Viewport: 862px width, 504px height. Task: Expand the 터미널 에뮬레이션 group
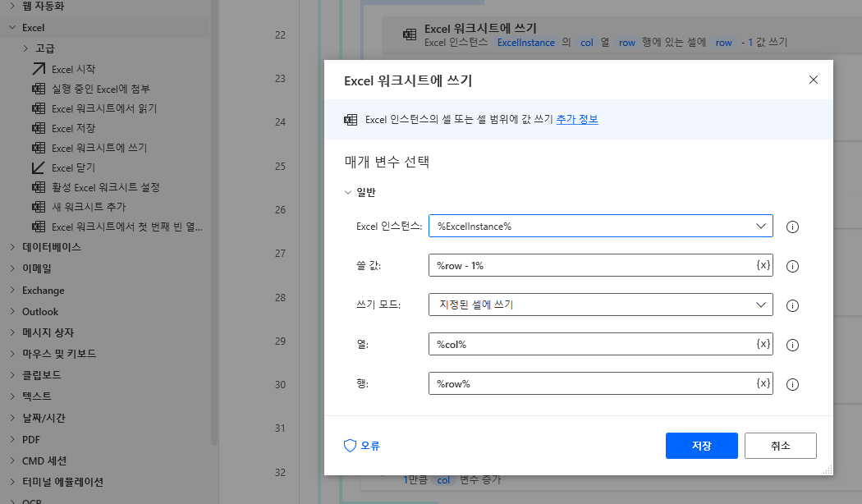(12, 482)
